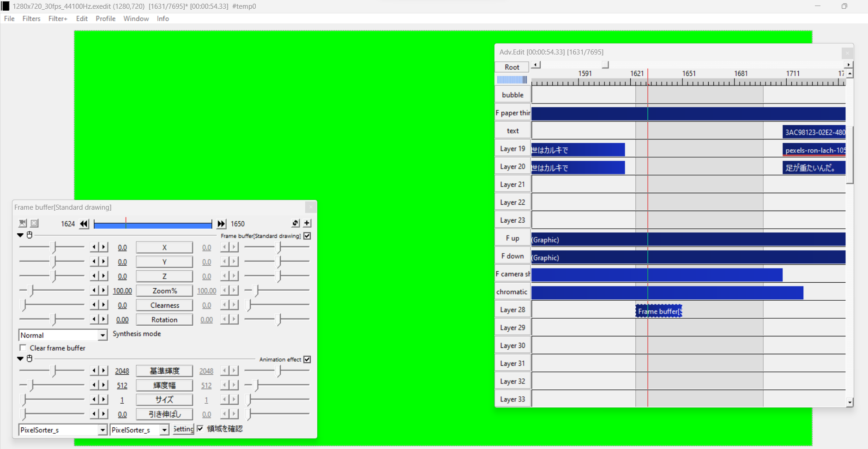Image resolution: width=868 pixels, height=449 pixels.
Task: Click the Clearness parameter button
Action: (x=164, y=305)
